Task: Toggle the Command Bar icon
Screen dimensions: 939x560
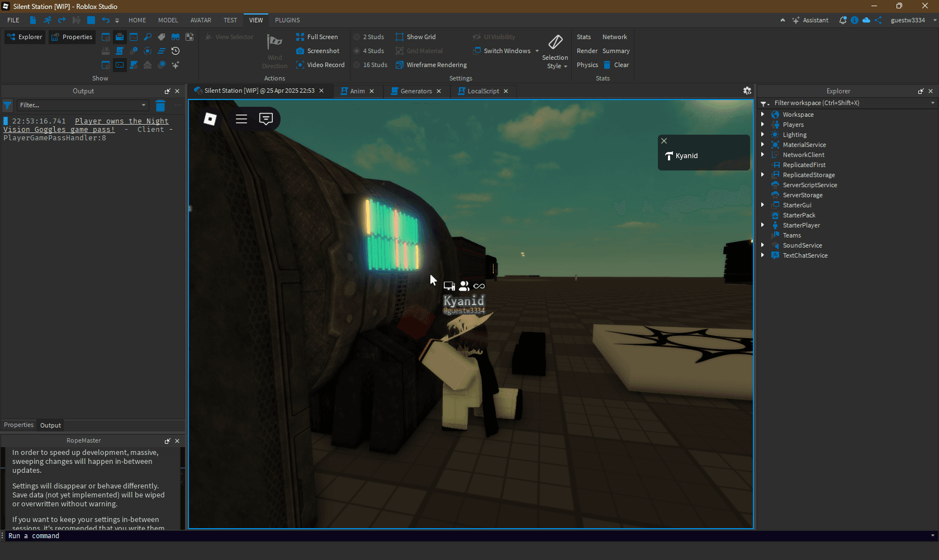Action: point(120,65)
